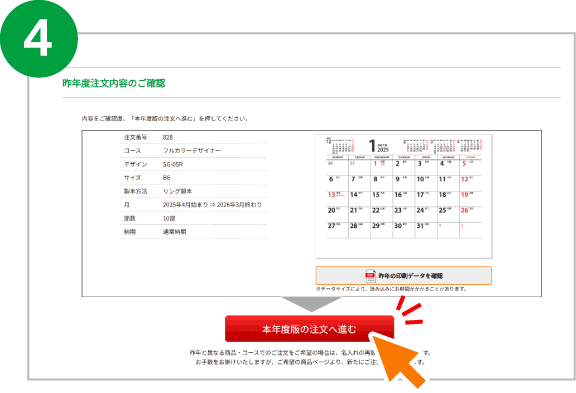Click the サイズ label
Screen dimensions: 576x393
(x=132, y=178)
